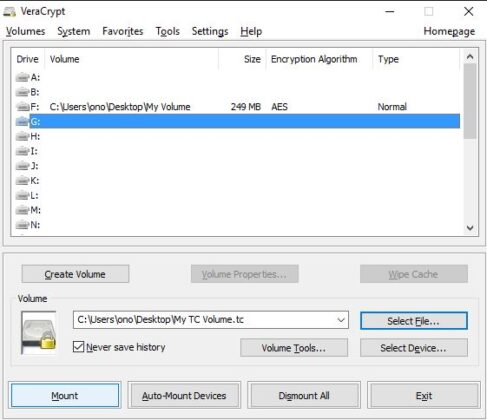Toggle the Never save history checkbox
The height and width of the screenshot is (420, 487).
(78, 347)
